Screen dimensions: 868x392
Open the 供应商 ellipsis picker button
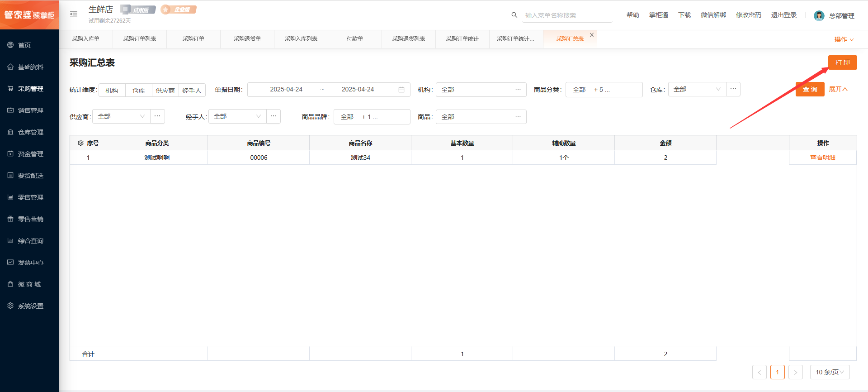pyautogui.click(x=157, y=116)
